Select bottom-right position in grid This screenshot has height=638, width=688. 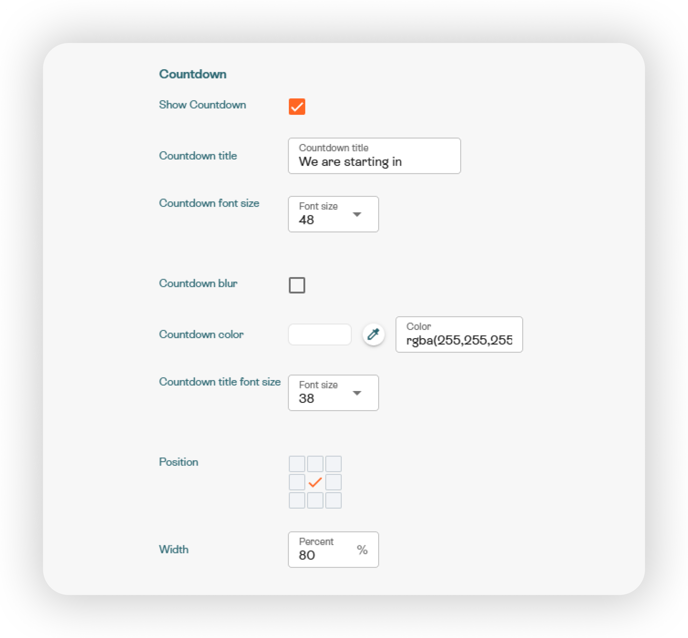tap(333, 501)
